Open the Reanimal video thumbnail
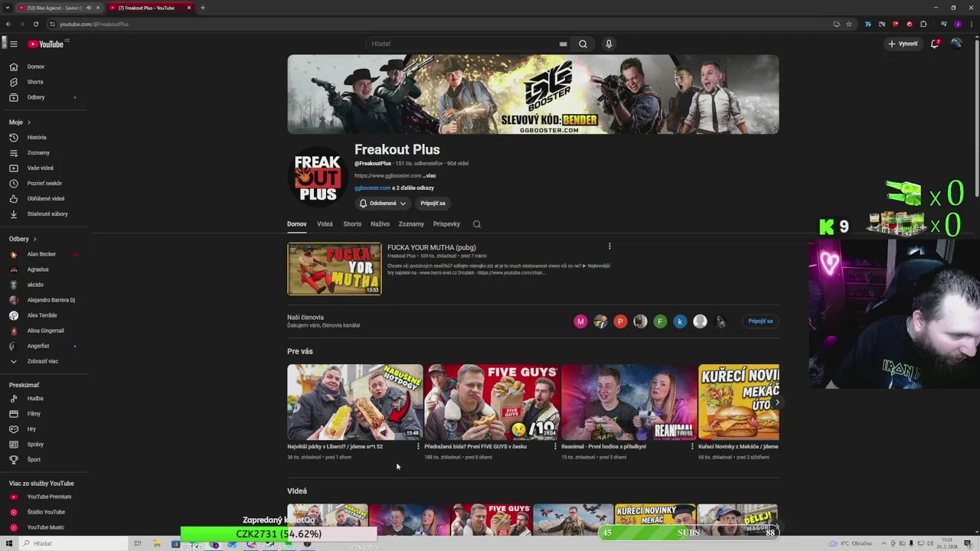This screenshot has width=980, height=551. [629, 402]
